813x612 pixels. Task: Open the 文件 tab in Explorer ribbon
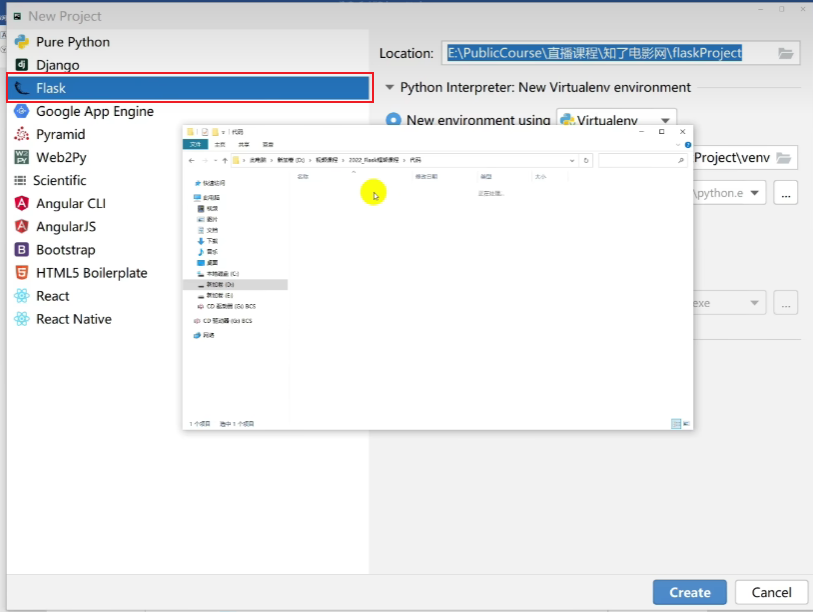click(196, 144)
